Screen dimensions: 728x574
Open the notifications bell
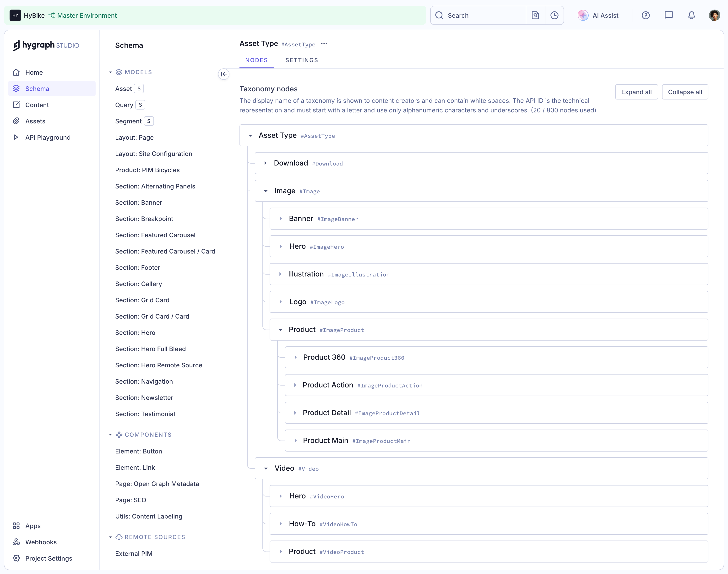pyautogui.click(x=691, y=16)
